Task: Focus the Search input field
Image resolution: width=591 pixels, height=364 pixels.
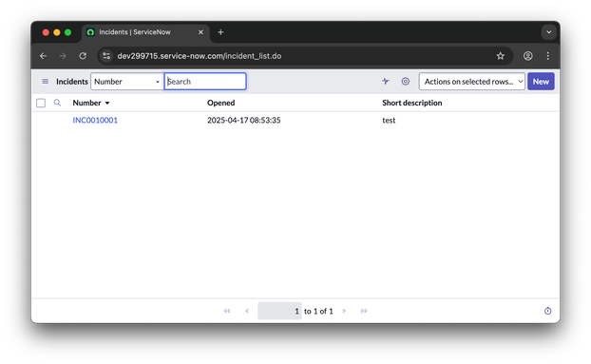Action: coord(205,82)
